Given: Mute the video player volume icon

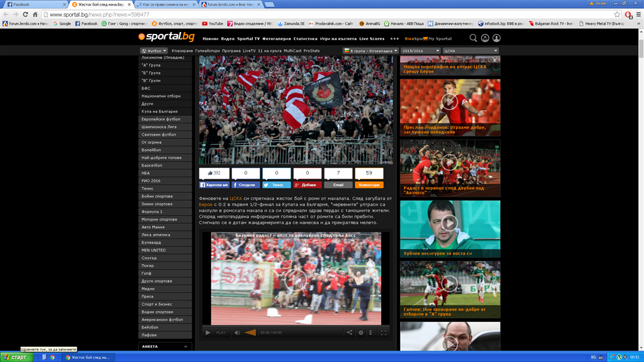Looking at the screenshot, I should 237,332.
